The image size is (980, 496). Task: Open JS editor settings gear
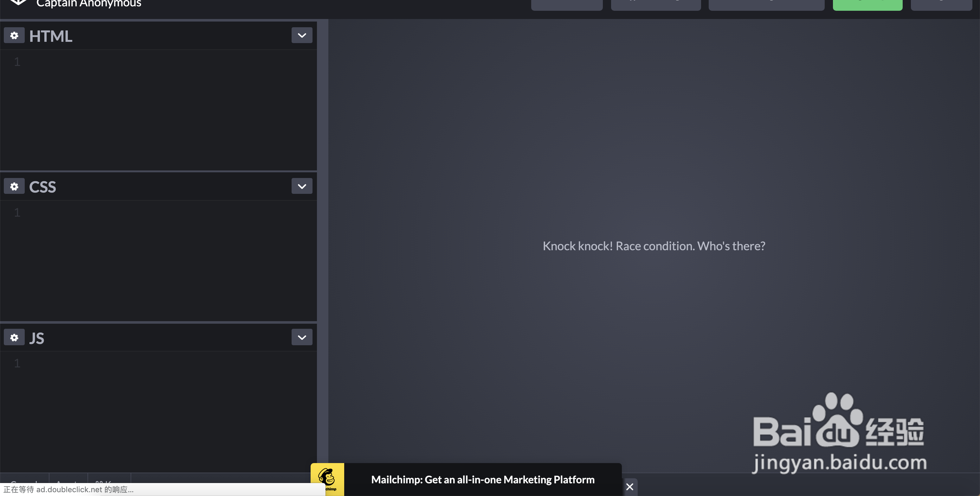pos(14,337)
